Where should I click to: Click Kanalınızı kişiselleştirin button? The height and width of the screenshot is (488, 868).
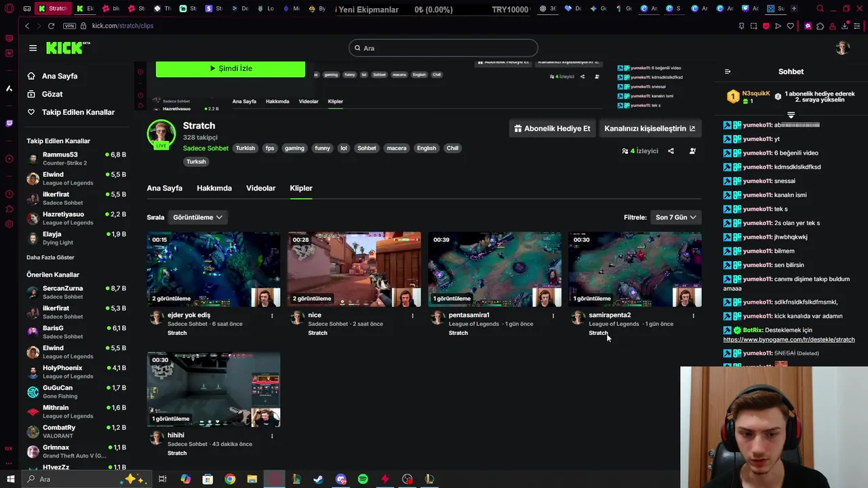coord(650,128)
